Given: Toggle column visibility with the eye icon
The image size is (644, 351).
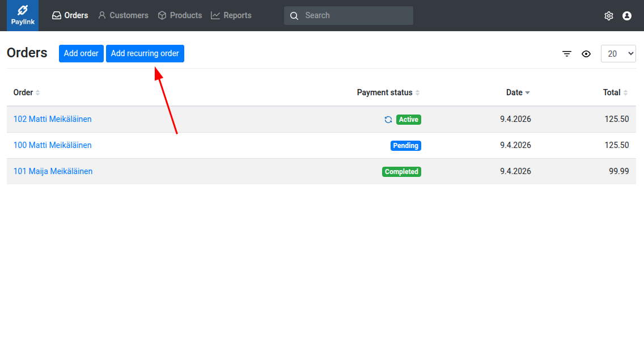Looking at the screenshot, I should [x=586, y=54].
